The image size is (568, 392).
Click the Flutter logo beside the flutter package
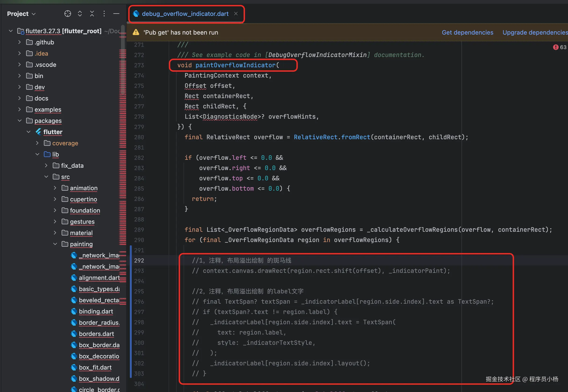pyautogui.click(x=38, y=132)
